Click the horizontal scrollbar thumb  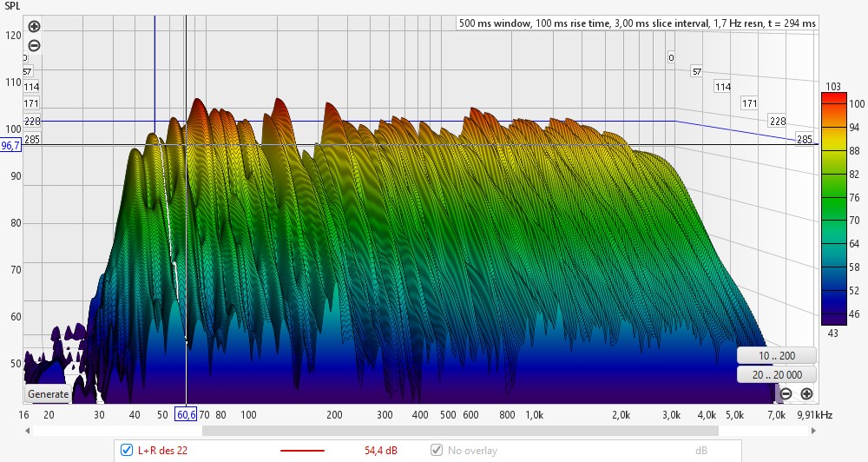460,431
